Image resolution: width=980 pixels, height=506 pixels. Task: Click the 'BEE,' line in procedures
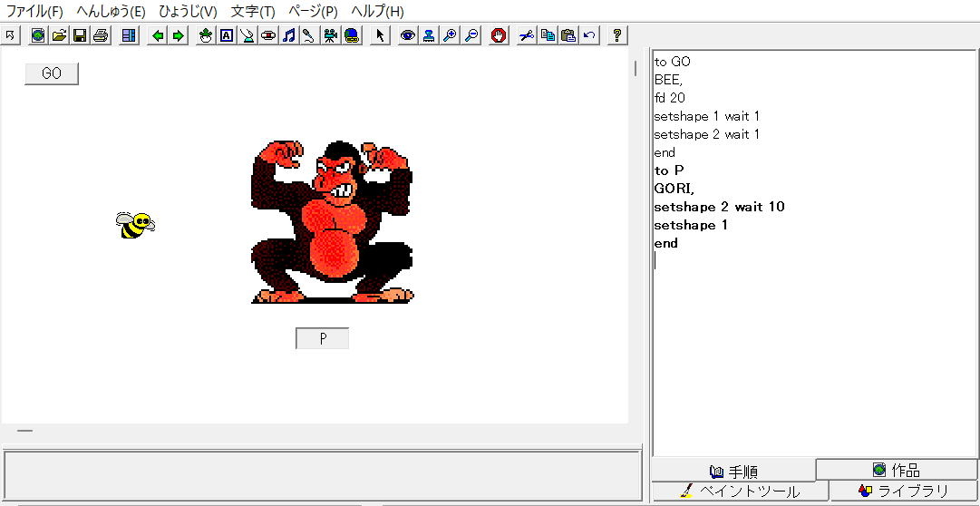coord(669,80)
